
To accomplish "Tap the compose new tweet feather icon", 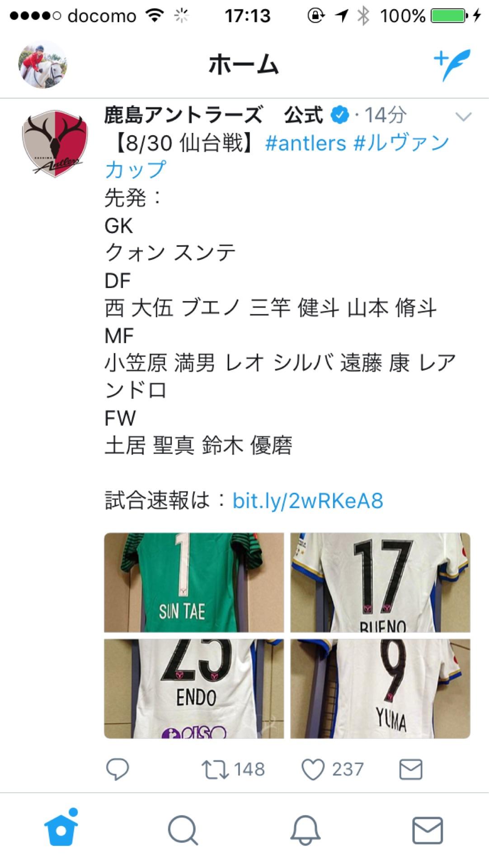I will click(452, 65).
